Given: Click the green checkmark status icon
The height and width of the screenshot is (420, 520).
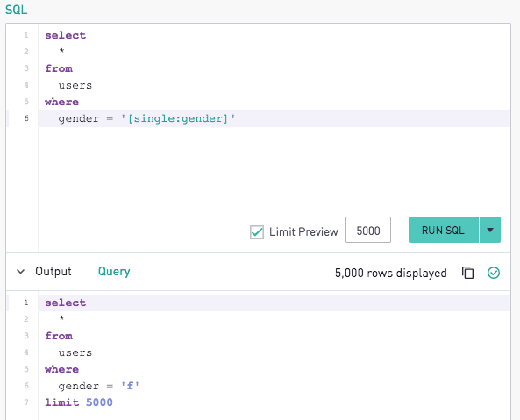Looking at the screenshot, I should point(494,273).
